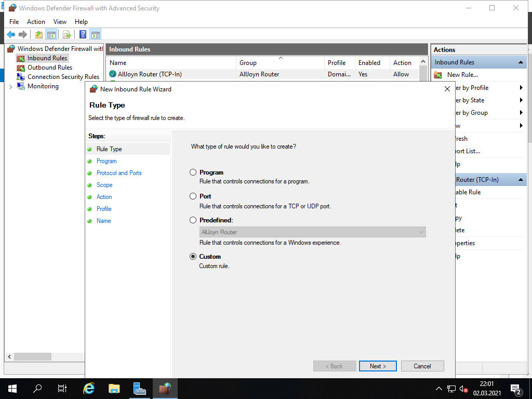Toggle Show/Hide Action Pane toolbar icon
The height and width of the screenshot is (399, 532).
pos(95,35)
